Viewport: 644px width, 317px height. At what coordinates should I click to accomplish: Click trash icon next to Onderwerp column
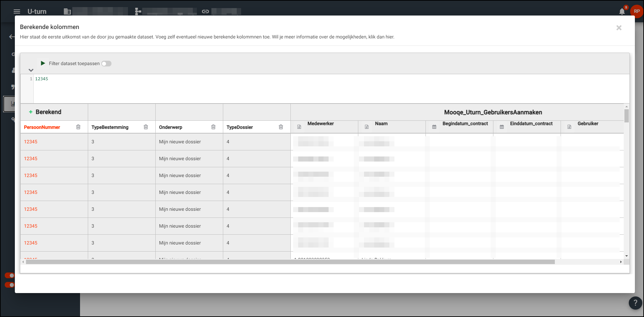pos(213,127)
